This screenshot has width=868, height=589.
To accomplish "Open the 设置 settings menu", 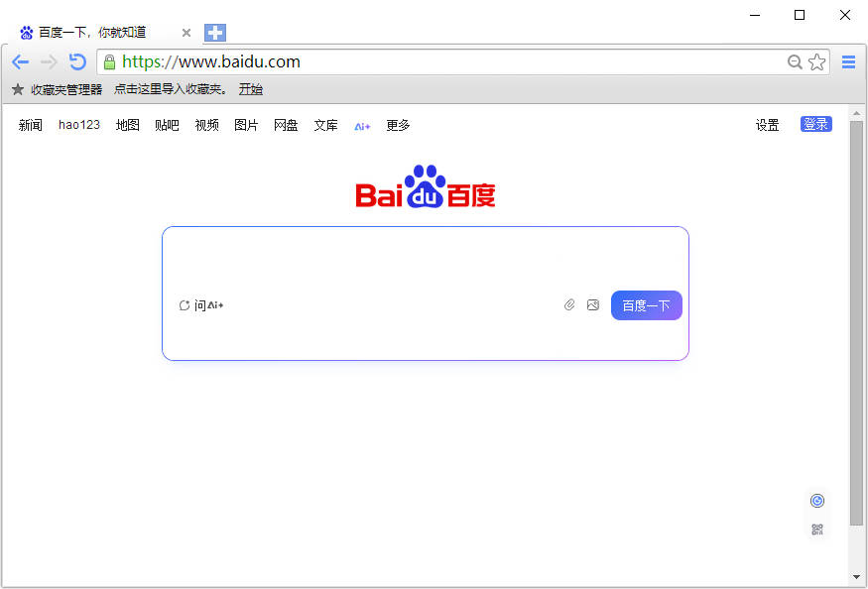I will 767,125.
